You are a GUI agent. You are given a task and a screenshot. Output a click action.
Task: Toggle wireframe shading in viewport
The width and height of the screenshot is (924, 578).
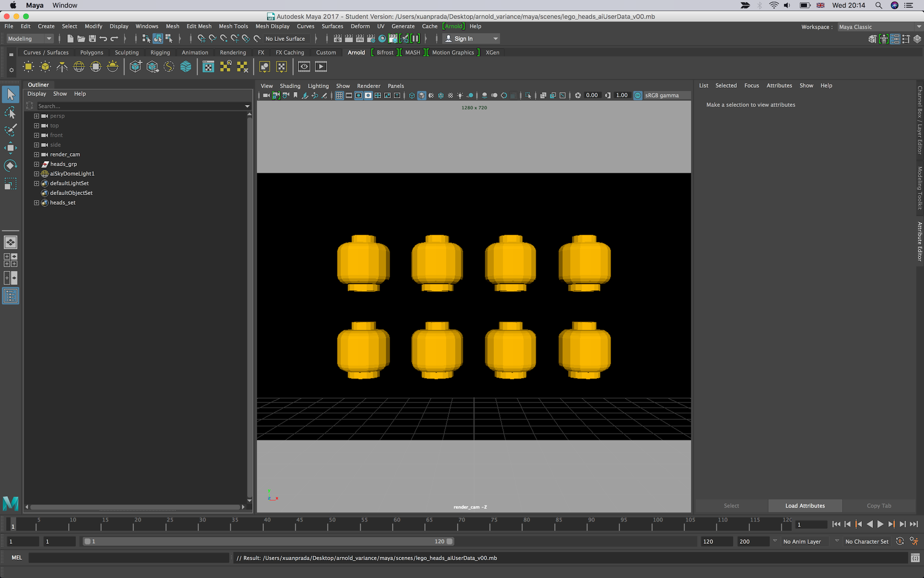412,95
